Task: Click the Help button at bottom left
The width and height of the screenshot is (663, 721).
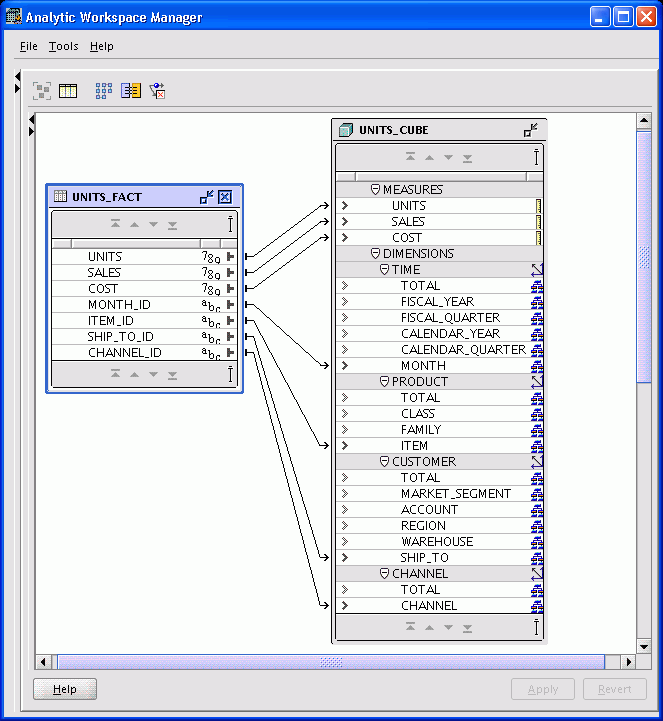Action: point(65,689)
